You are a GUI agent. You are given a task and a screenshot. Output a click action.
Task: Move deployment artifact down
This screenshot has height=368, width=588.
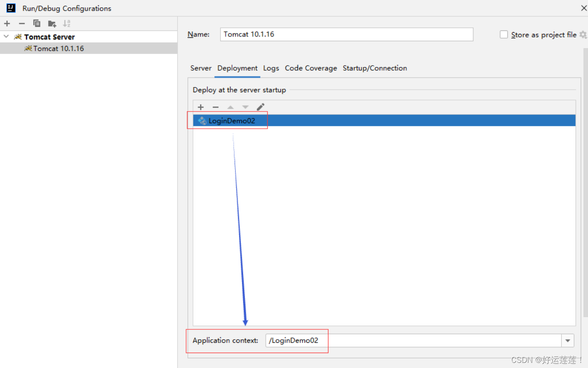tap(245, 107)
